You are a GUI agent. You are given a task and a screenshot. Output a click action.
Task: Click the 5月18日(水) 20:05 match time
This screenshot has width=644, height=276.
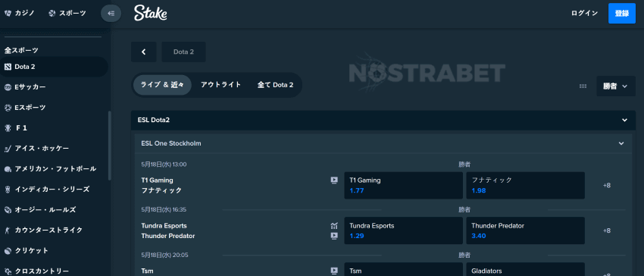[164, 255]
